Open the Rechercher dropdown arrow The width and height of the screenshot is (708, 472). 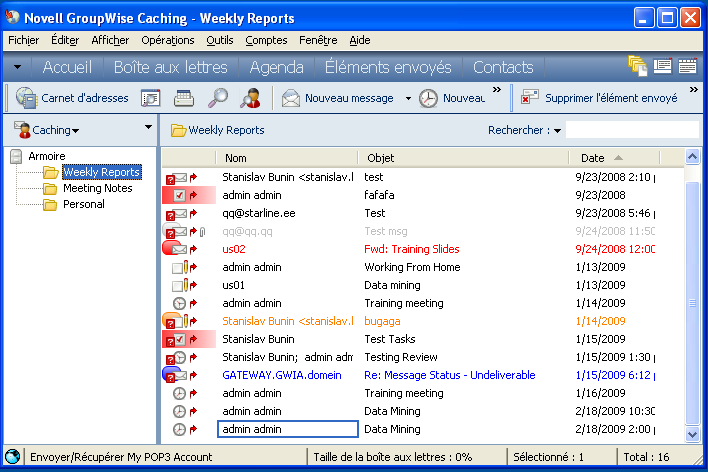[558, 131]
